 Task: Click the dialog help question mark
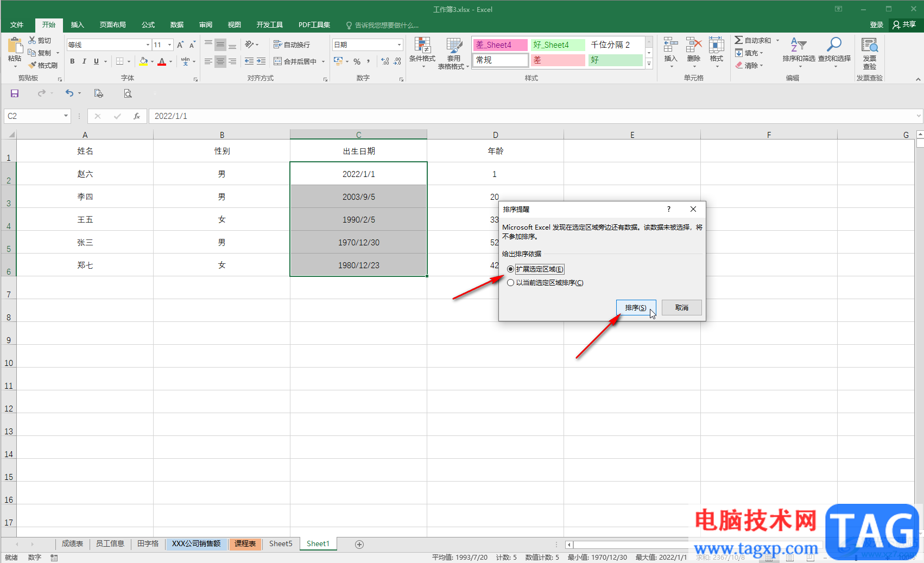(669, 209)
